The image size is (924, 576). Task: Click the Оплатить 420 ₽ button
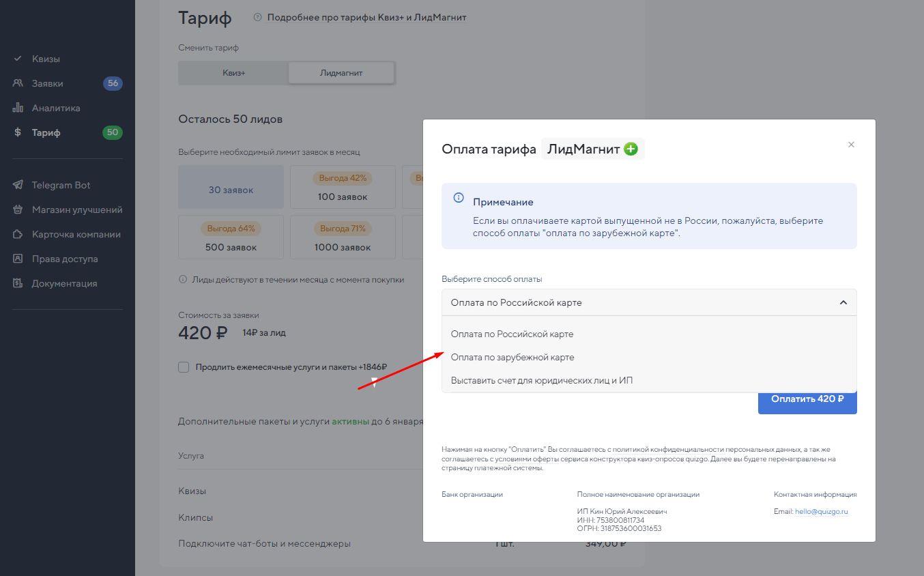(x=807, y=399)
